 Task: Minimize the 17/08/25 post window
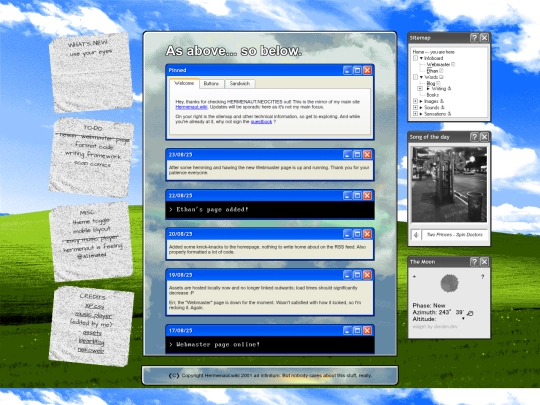347,331
